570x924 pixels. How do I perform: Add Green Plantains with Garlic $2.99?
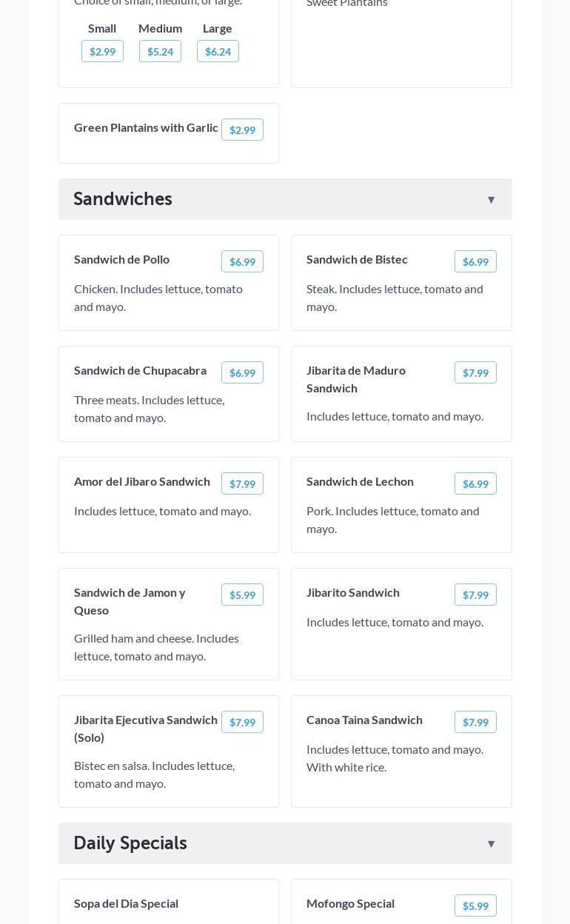[x=242, y=130]
